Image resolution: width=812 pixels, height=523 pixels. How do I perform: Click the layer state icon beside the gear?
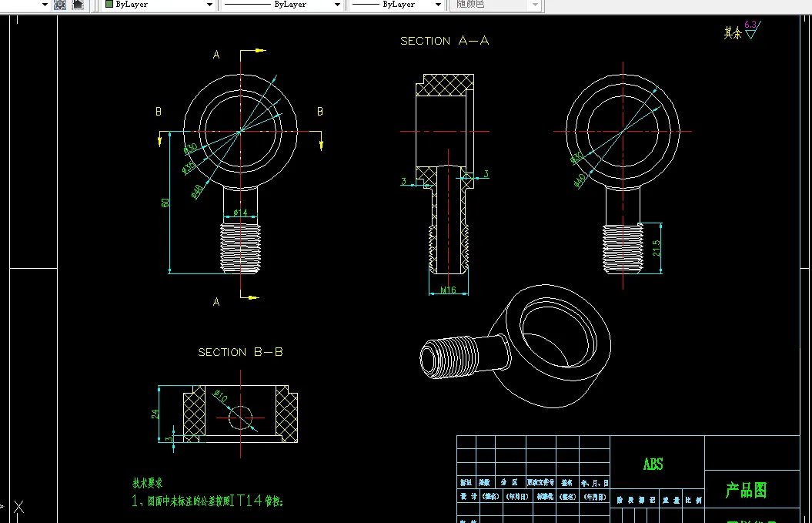pyautogui.click(x=78, y=5)
